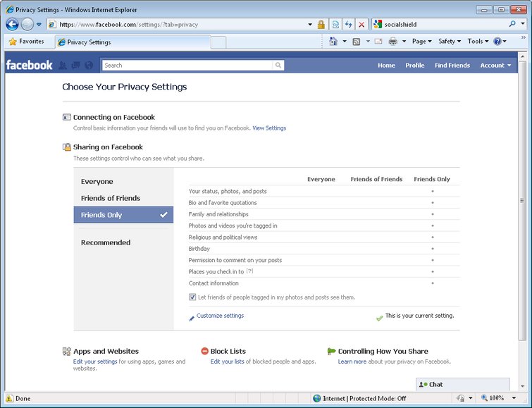Click the page vertical scrollbar

[523, 200]
